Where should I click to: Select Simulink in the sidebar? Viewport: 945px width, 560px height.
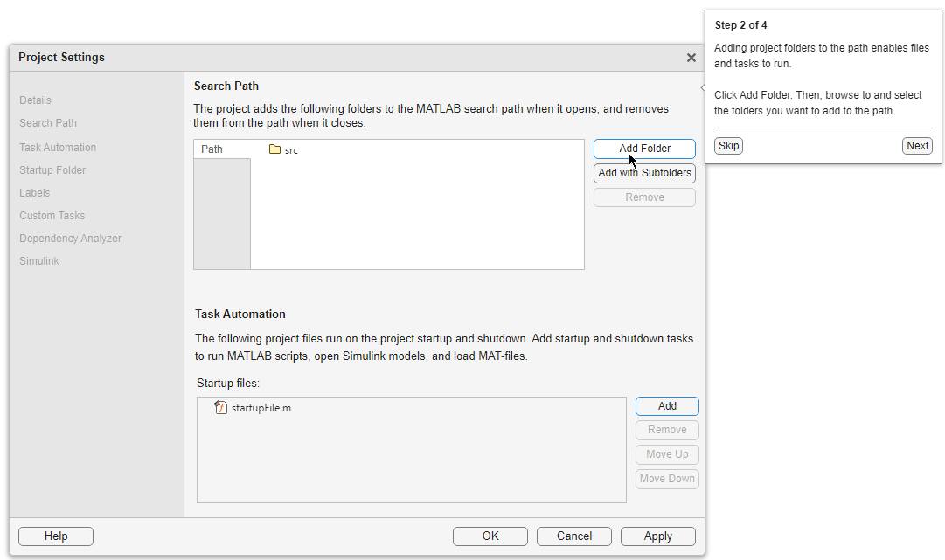tap(39, 261)
